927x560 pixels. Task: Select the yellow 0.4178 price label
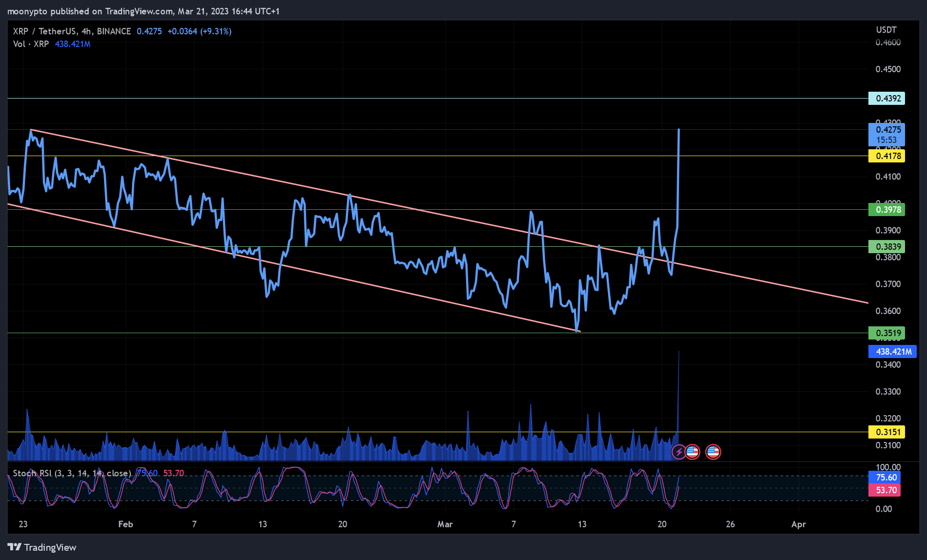pos(886,156)
